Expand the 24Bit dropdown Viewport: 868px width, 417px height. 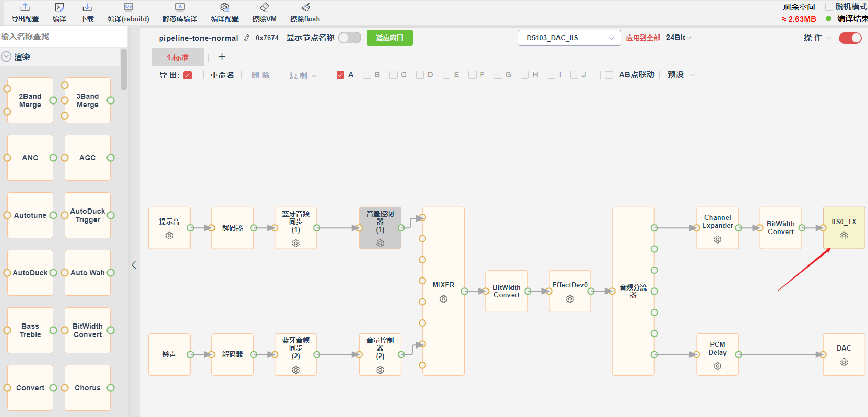pyautogui.click(x=678, y=38)
